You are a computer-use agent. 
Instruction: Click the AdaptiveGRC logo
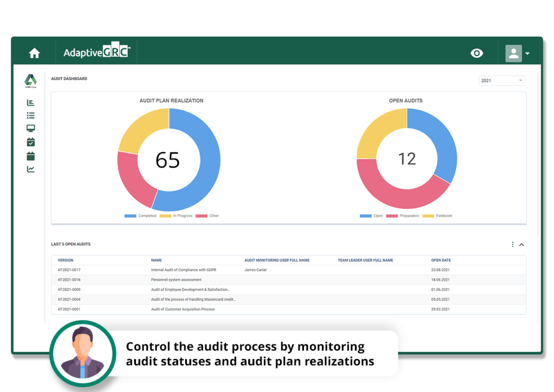coord(96,52)
